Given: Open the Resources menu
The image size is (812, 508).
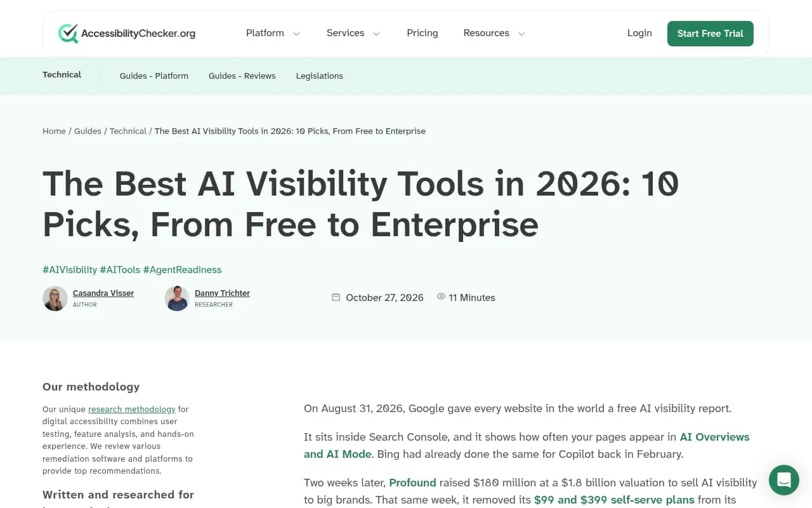Looking at the screenshot, I should pos(487,33).
